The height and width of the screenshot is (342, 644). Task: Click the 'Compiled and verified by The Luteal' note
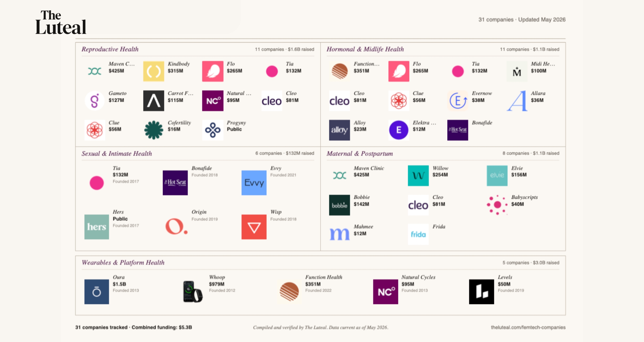[x=321, y=327]
